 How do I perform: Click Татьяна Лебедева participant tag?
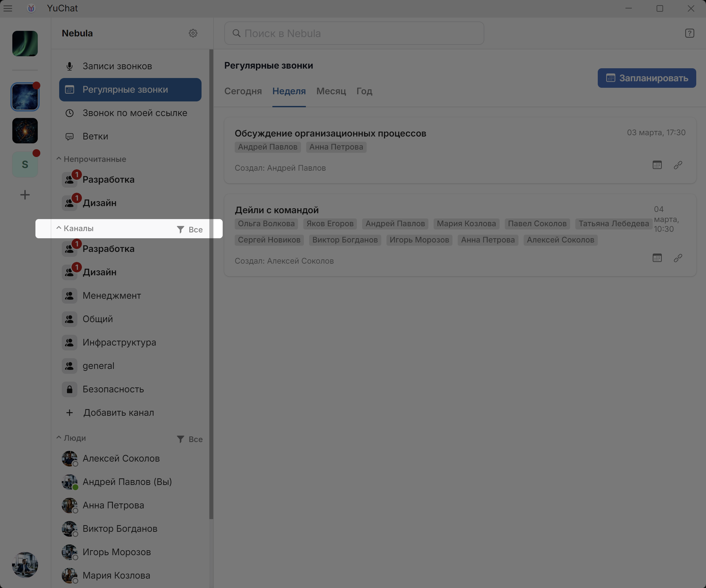tap(614, 224)
